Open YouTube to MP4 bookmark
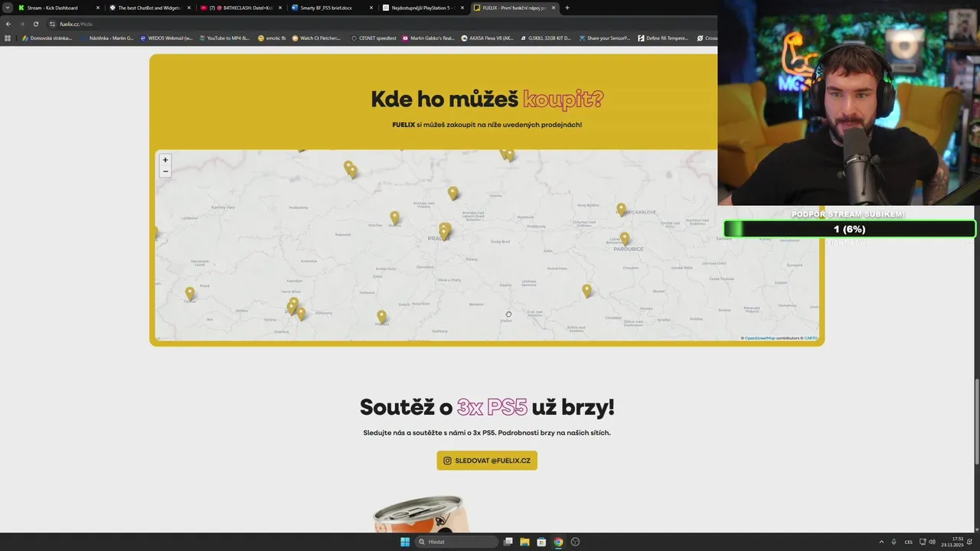The width and height of the screenshot is (980, 551). click(x=224, y=37)
